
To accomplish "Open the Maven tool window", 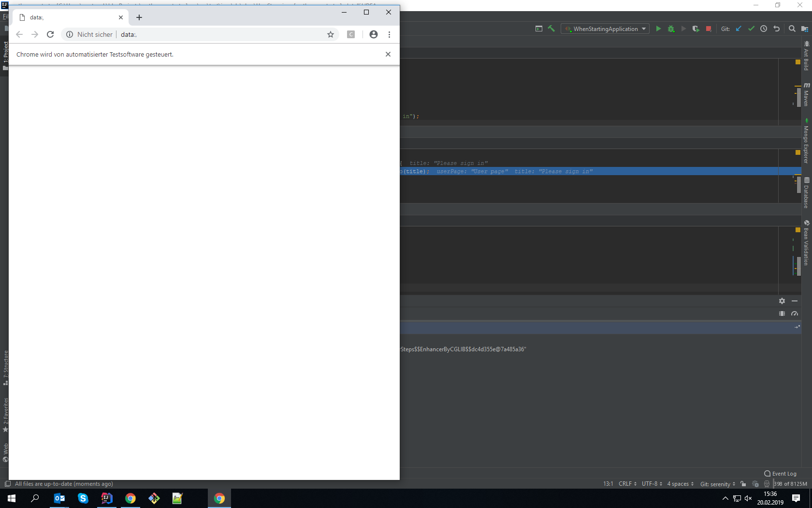I will click(x=806, y=94).
